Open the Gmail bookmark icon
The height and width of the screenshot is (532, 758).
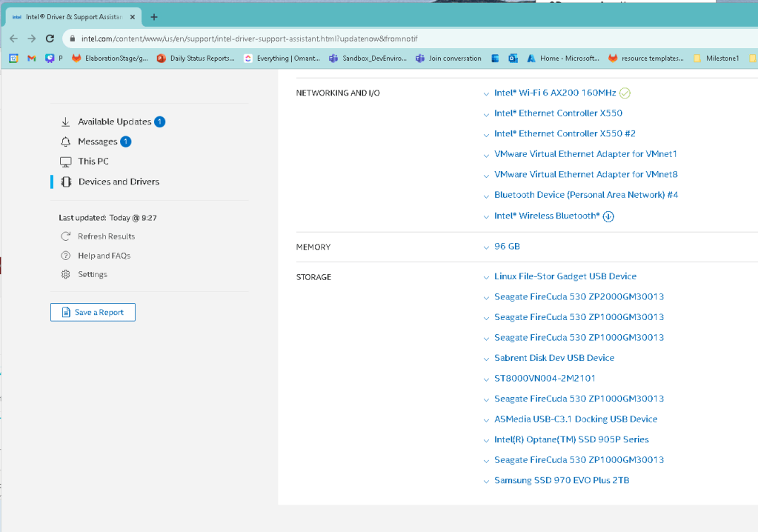click(x=32, y=59)
